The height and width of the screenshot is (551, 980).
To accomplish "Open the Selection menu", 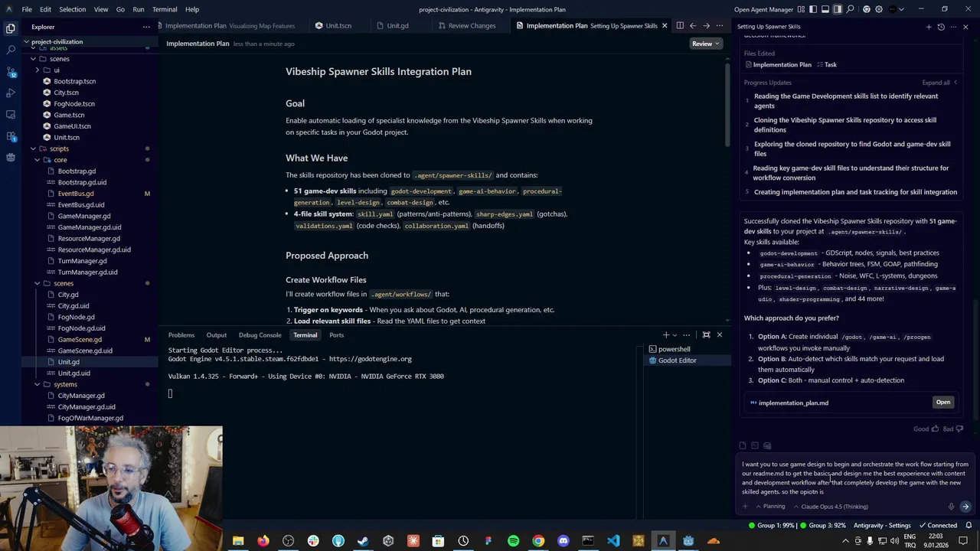I will click(73, 9).
